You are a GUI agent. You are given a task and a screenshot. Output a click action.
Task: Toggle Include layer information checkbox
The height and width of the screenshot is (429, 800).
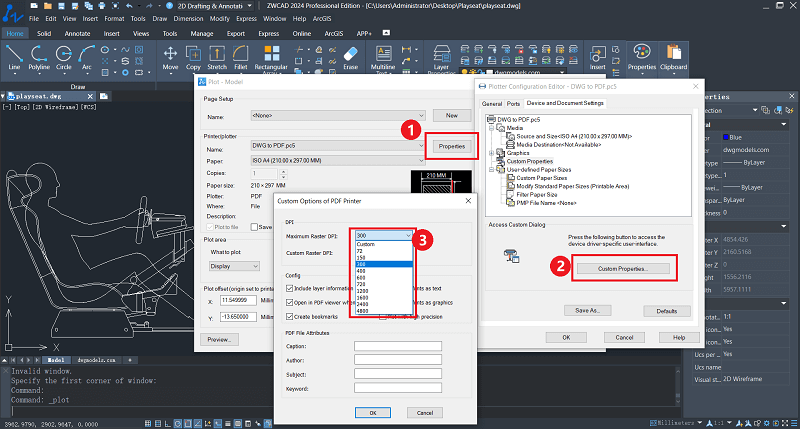click(x=290, y=289)
